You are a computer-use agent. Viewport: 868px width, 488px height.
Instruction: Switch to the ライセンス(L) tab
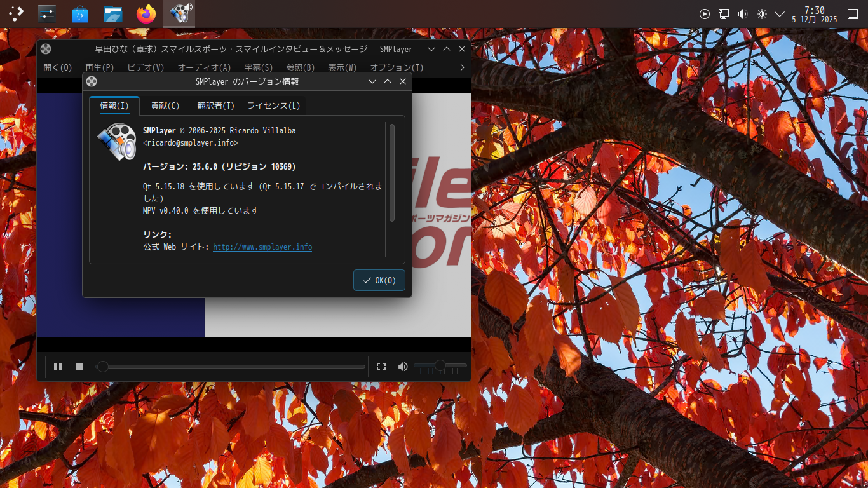tap(273, 106)
